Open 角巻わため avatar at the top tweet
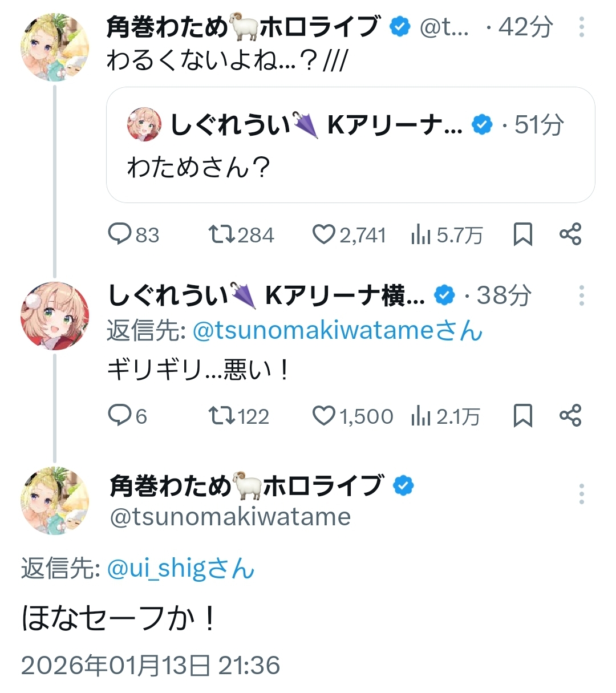 [x=55, y=47]
